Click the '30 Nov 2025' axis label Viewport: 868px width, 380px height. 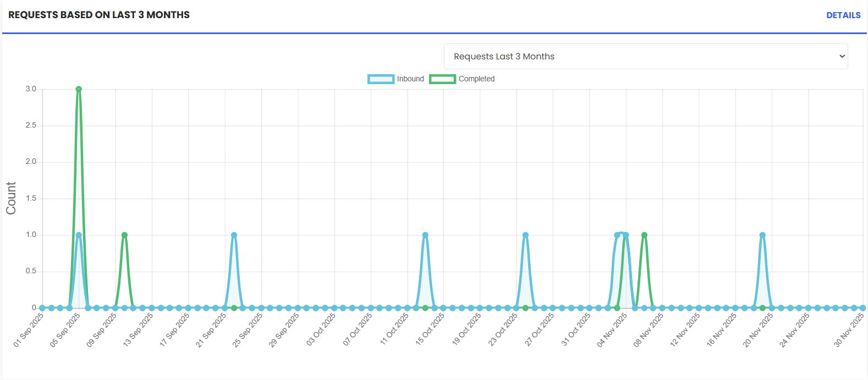click(x=849, y=330)
